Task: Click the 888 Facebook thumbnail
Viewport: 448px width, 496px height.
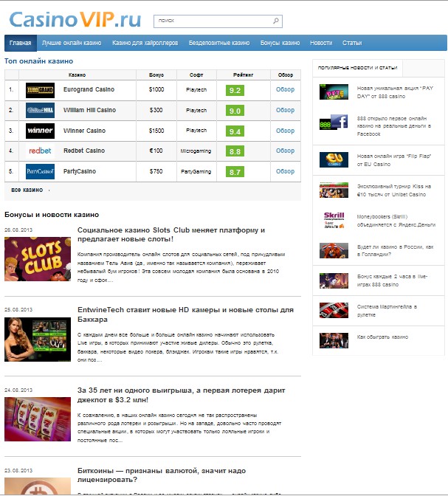Action: (334, 122)
